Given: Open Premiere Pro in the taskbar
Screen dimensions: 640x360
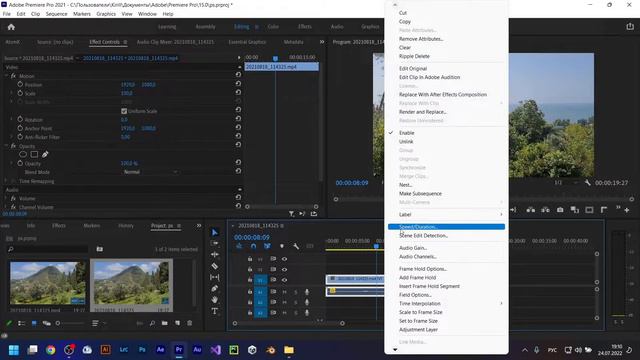Looking at the screenshot, I should point(179,350).
